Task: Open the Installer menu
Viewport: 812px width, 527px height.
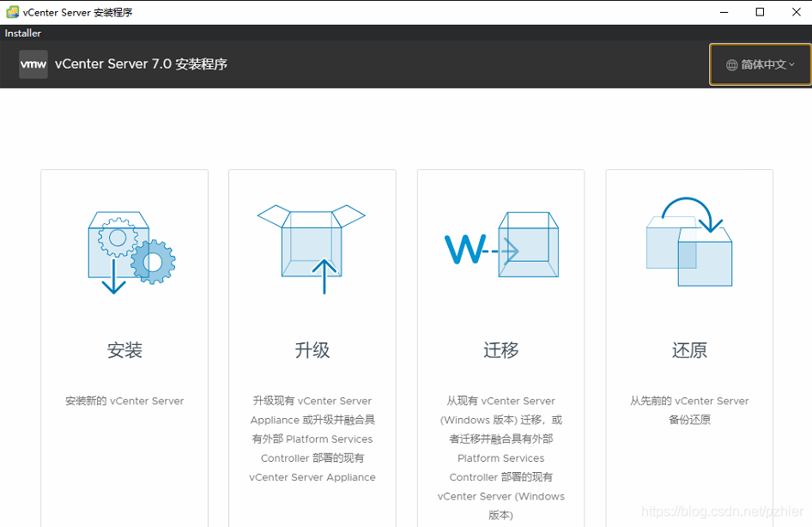Action: click(x=23, y=33)
